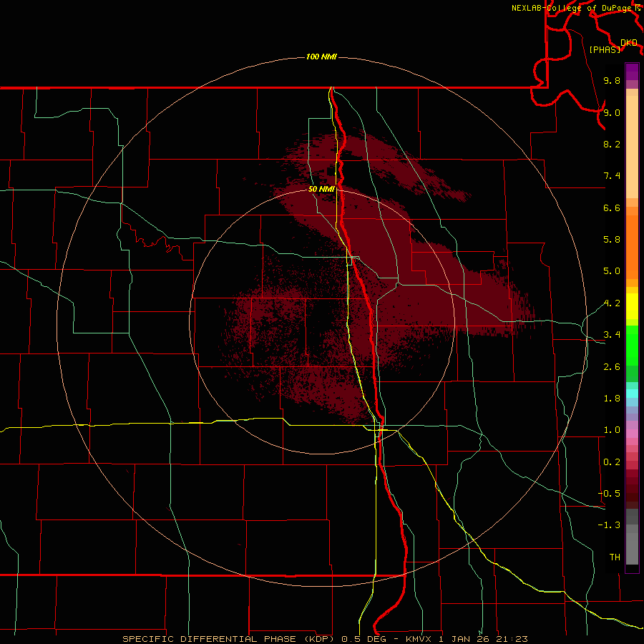
Task: Click the -1.3 scale value
Action: pos(609,525)
